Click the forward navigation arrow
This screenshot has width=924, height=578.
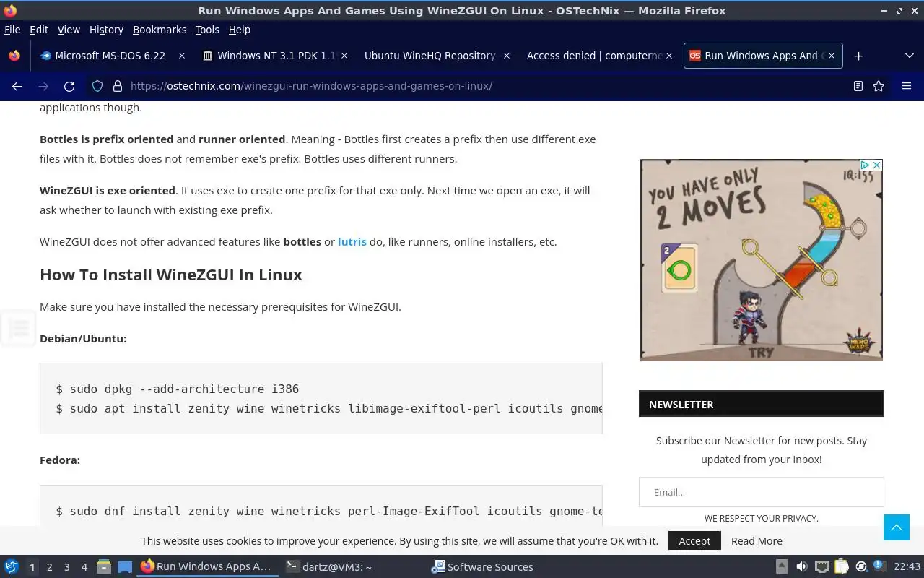click(43, 86)
